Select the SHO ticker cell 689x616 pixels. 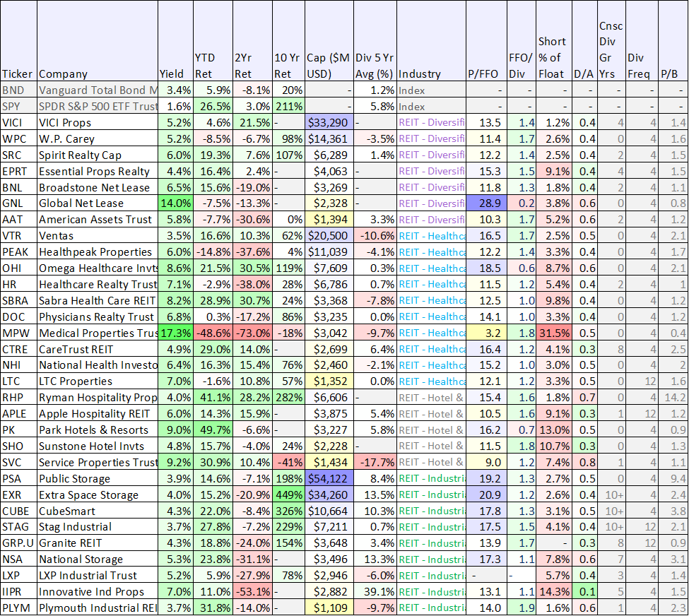(x=18, y=446)
